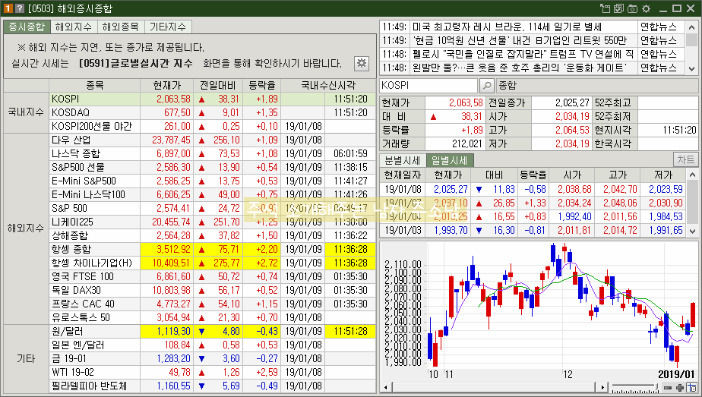Click the news list vertical scrollbar thumb

692,40
